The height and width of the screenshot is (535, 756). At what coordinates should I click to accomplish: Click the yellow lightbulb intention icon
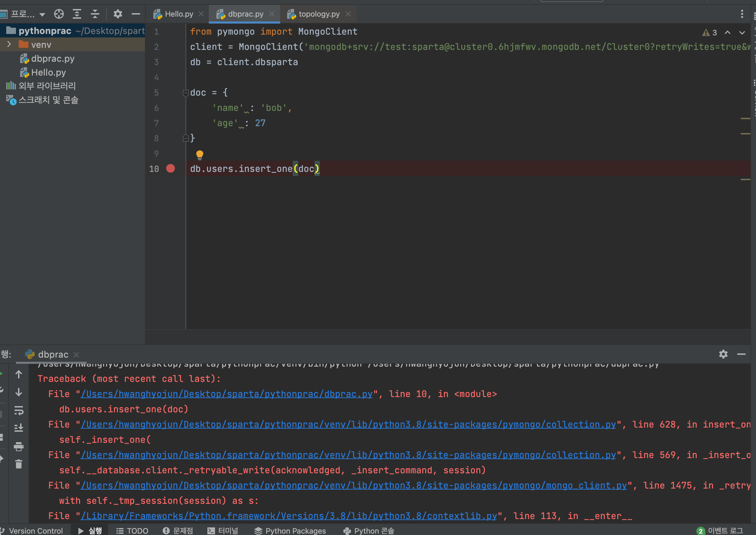[x=199, y=155]
